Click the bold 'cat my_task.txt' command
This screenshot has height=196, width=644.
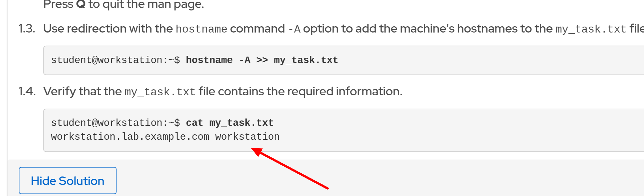click(x=229, y=123)
